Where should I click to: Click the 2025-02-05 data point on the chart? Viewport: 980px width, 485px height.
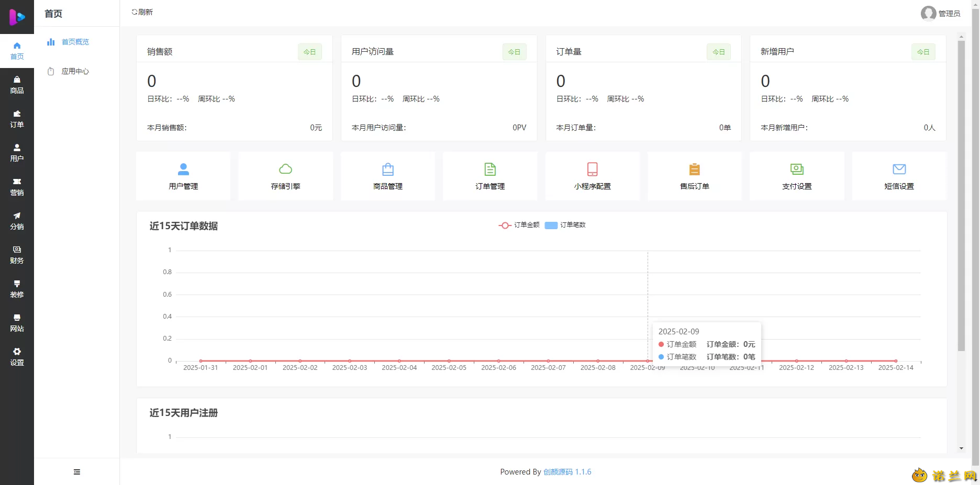[449, 361]
